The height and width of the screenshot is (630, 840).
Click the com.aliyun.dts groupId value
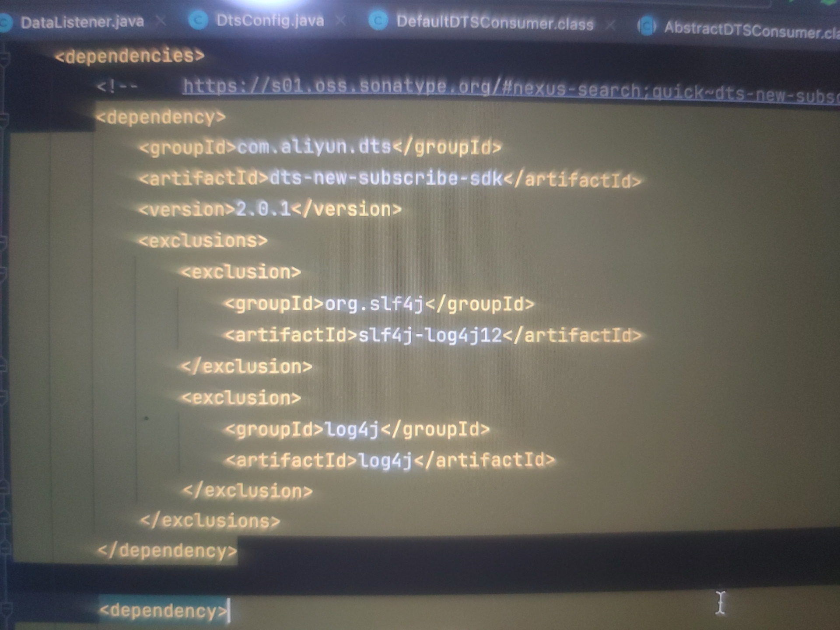314,147
